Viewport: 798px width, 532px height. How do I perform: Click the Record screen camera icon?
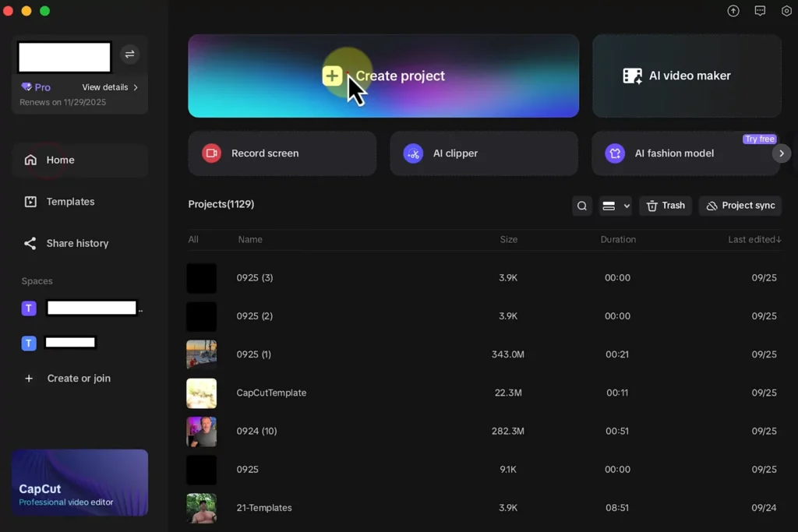point(211,153)
